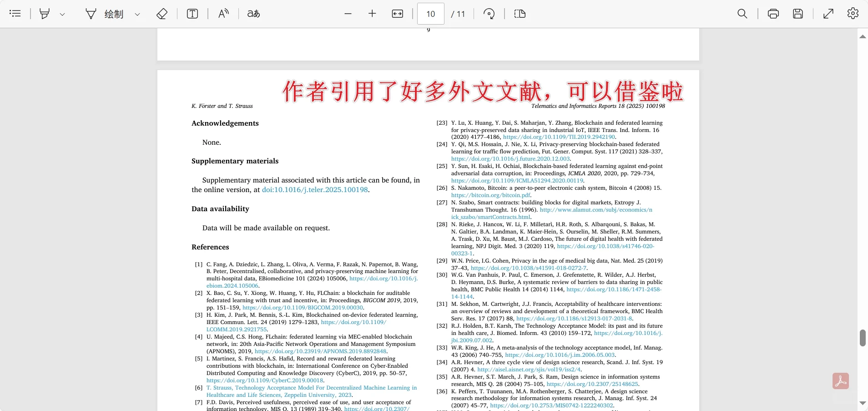Expand draw tool options dropdown

pos(137,14)
